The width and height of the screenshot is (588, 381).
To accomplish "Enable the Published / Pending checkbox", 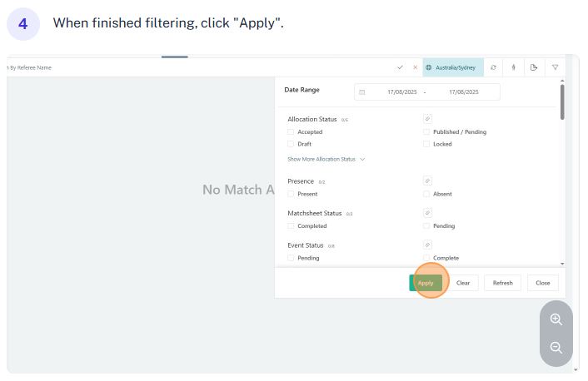I will [426, 132].
